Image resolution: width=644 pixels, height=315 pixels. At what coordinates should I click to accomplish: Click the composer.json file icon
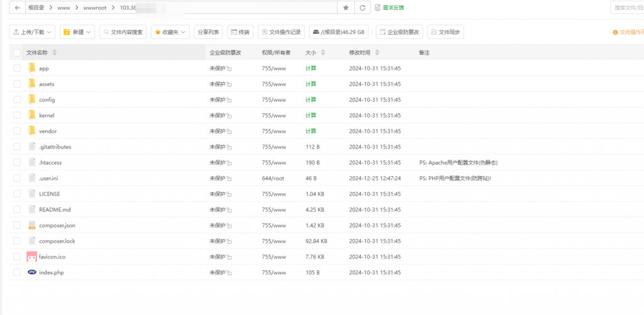point(32,225)
